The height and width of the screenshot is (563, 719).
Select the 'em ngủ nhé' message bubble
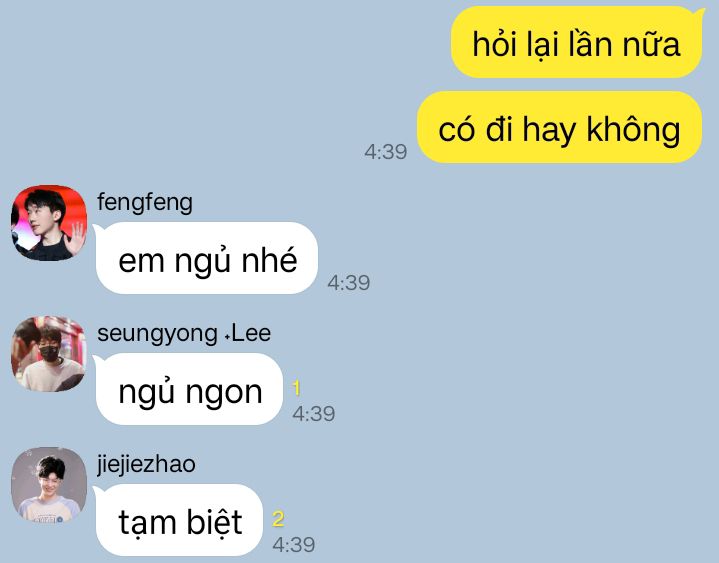206,258
